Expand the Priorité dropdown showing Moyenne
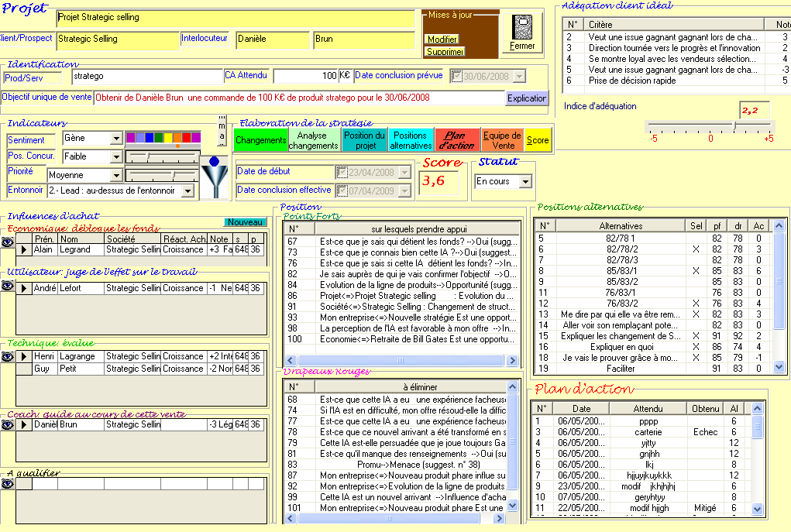Viewport: 791px width, 532px height. tap(116, 176)
